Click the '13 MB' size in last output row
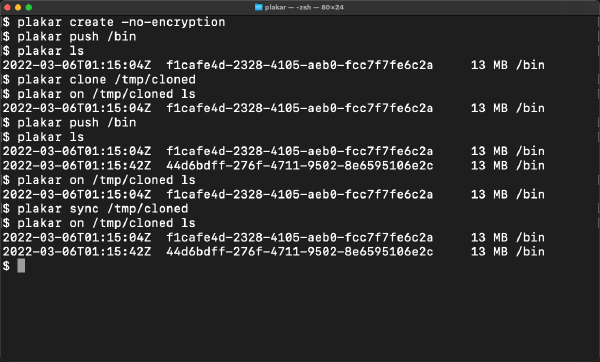The image size is (600, 362). 489,251
